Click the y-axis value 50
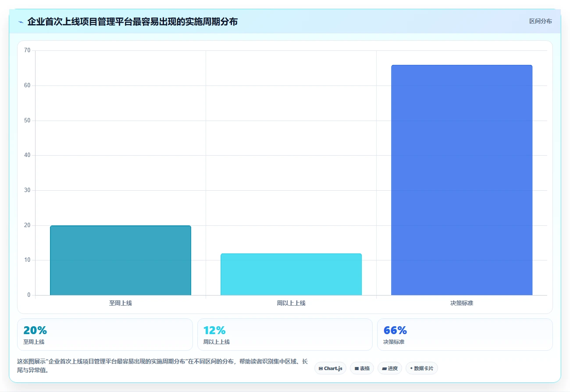Screen dimensions: 570x392 coord(27,121)
